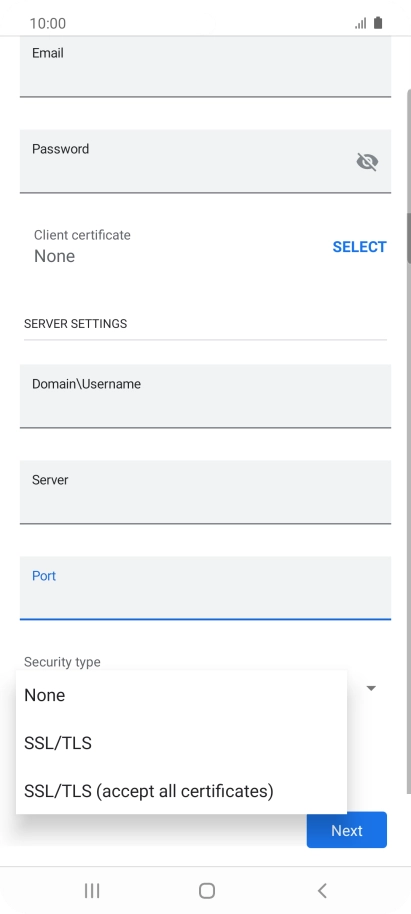Pick SSL/TLS (accept all certificates) option

181,791
